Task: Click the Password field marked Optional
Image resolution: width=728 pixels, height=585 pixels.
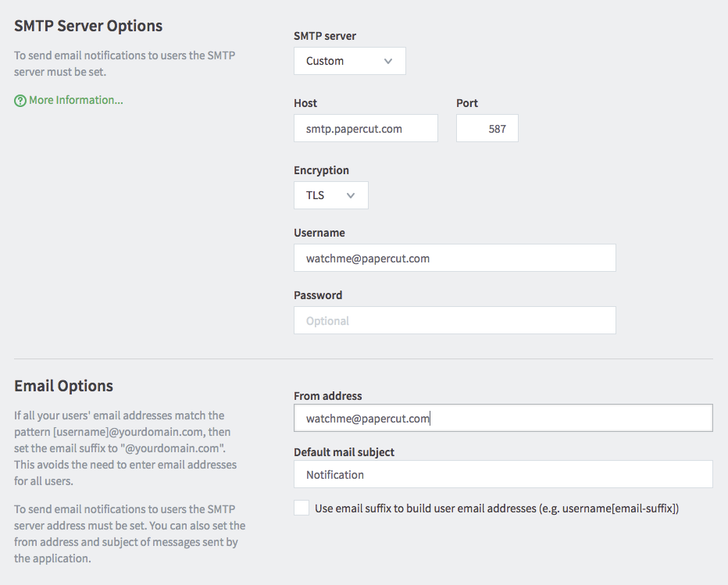Action: 455,320
